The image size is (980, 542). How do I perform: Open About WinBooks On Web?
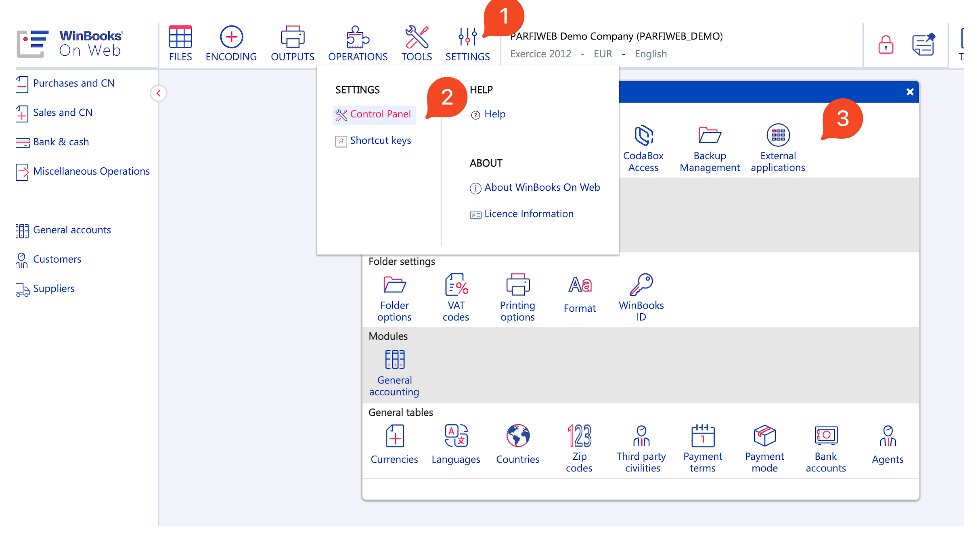(535, 188)
